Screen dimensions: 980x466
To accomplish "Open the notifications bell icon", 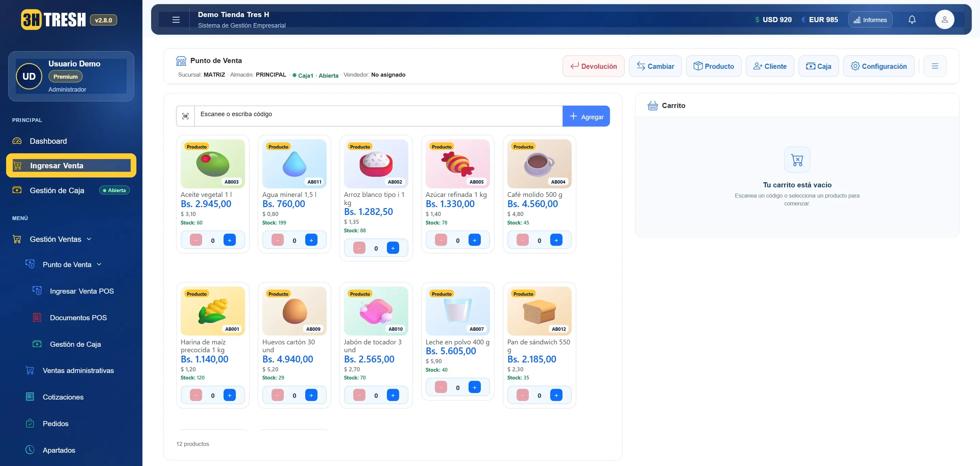I will [912, 20].
